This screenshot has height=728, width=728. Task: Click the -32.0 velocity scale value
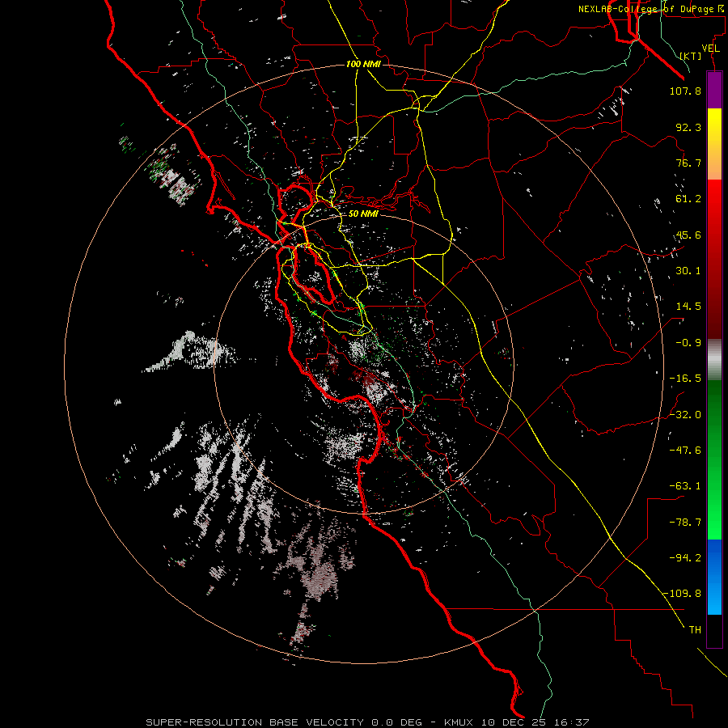[685, 415]
